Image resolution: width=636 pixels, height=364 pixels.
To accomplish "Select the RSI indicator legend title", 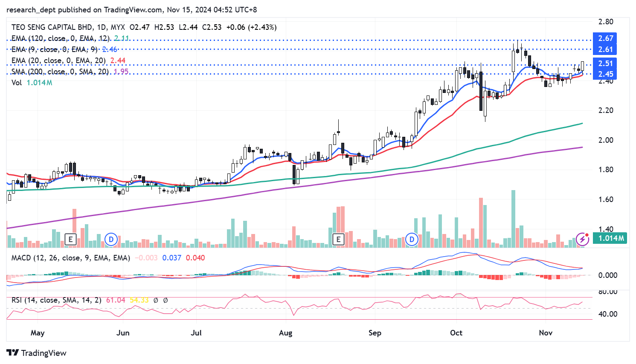I will click(x=56, y=300).
